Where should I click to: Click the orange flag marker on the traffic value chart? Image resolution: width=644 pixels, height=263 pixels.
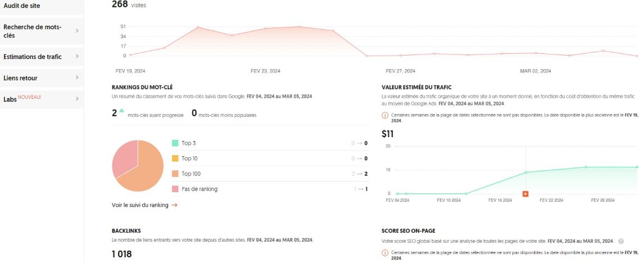[x=525, y=194]
